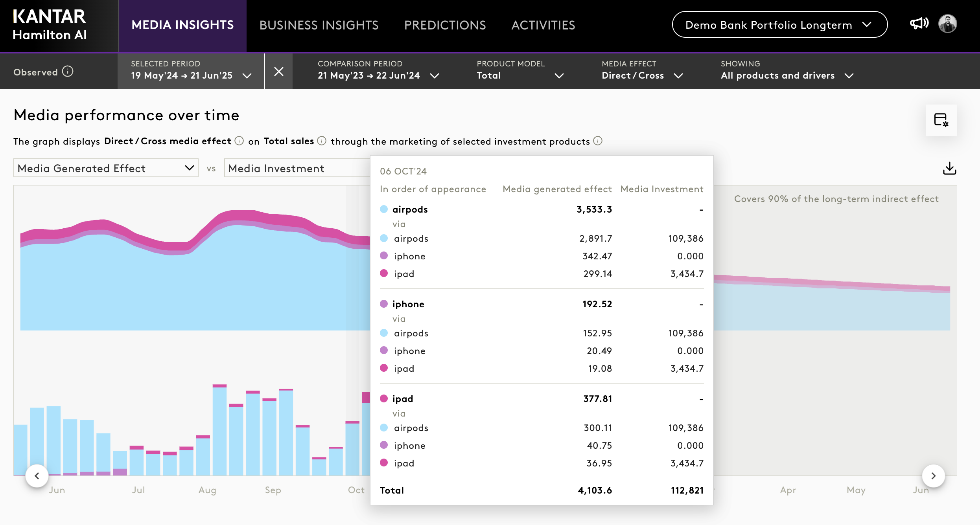Click the megaphone announcements icon
980x525 pixels.
tap(919, 24)
